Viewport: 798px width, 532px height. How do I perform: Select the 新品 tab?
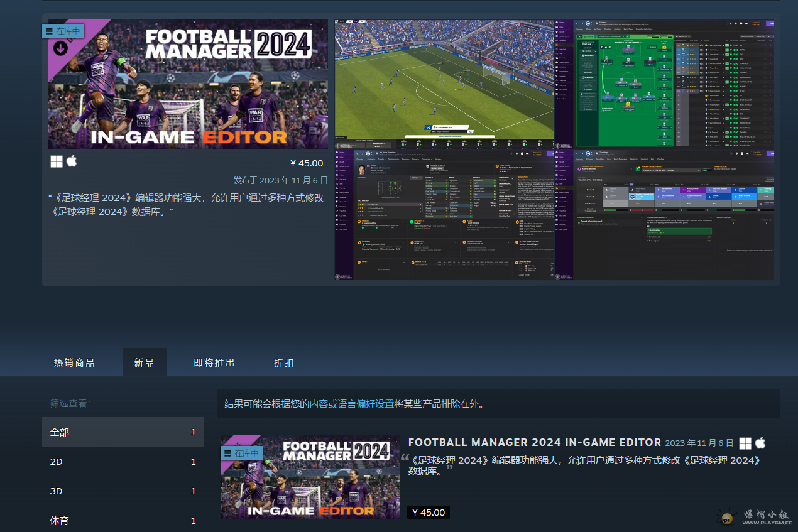point(144,362)
